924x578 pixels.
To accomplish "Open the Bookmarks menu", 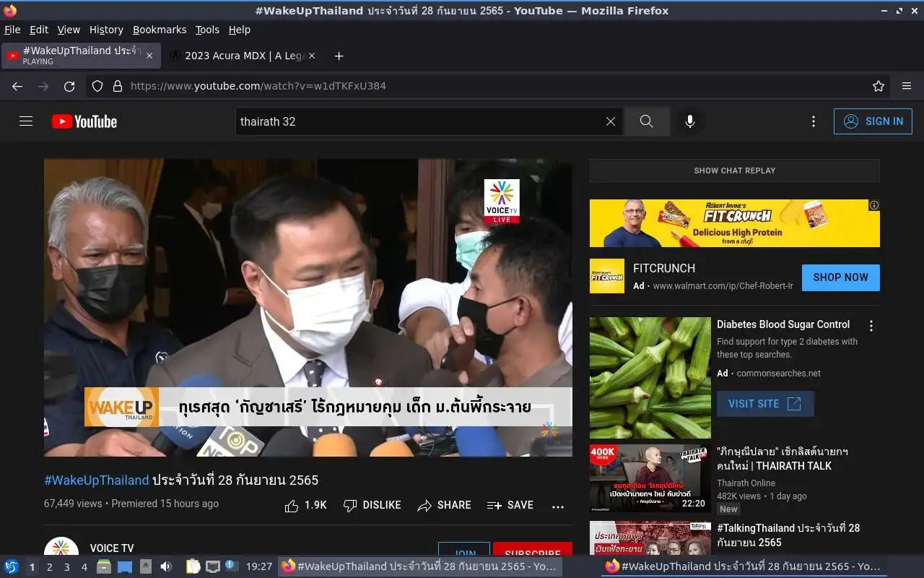I will tap(160, 30).
